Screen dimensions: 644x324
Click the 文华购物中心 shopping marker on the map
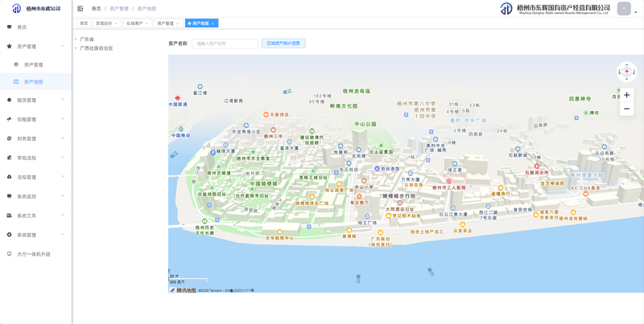click(279, 232)
